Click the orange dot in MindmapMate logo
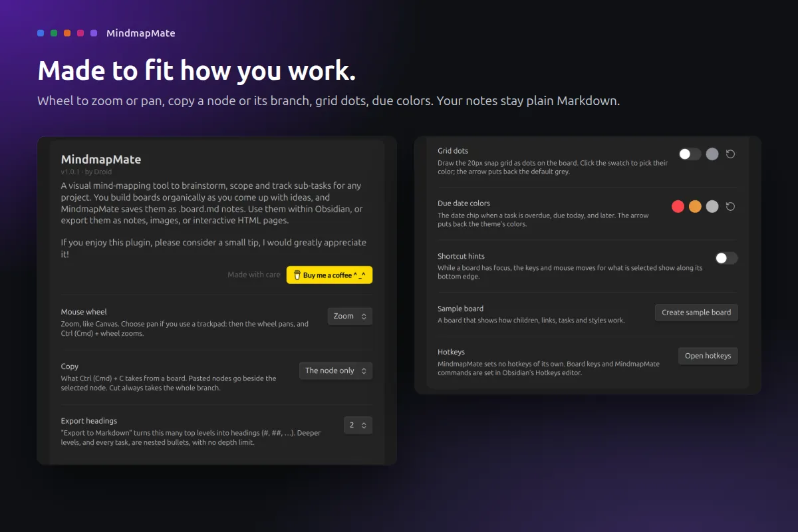This screenshot has width=798, height=532. point(67,33)
